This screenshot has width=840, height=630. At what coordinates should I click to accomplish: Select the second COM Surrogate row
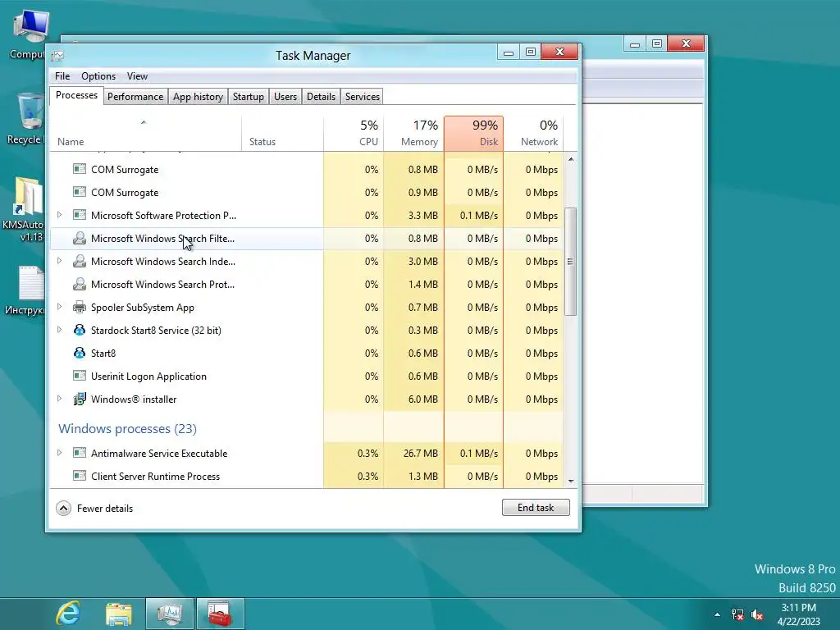point(307,192)
